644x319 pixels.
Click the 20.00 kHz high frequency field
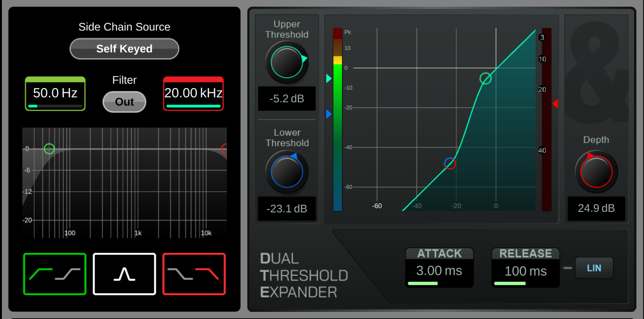(193, 93)
